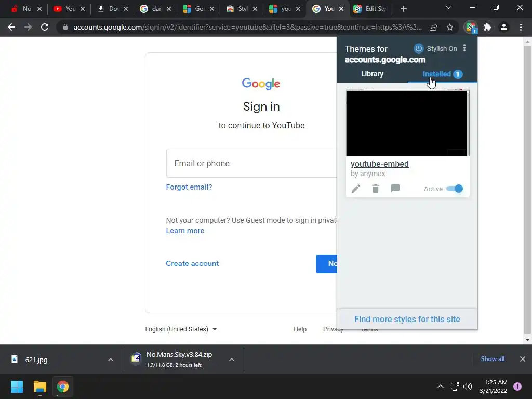Close the active 'You' Google tab
Screen dimensions: 532x399
[341, 9]
